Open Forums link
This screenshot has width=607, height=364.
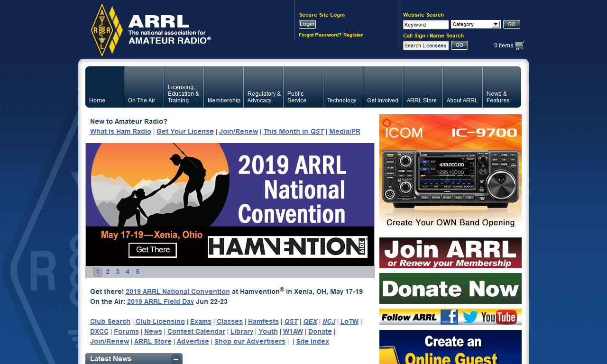tap(126, 331)
